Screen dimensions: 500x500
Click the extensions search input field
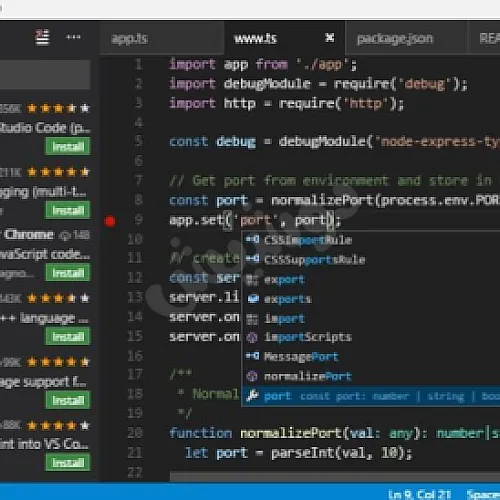45,74
